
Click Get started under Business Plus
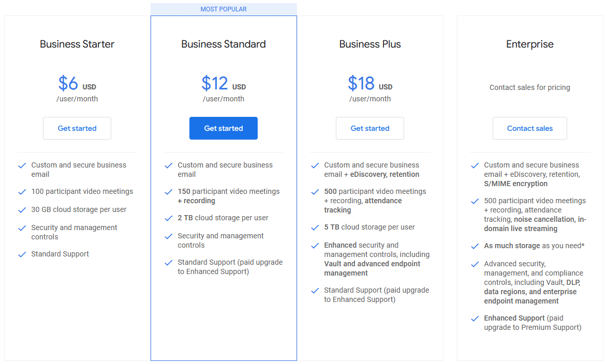pyautogui.click(x=370, y=128)
